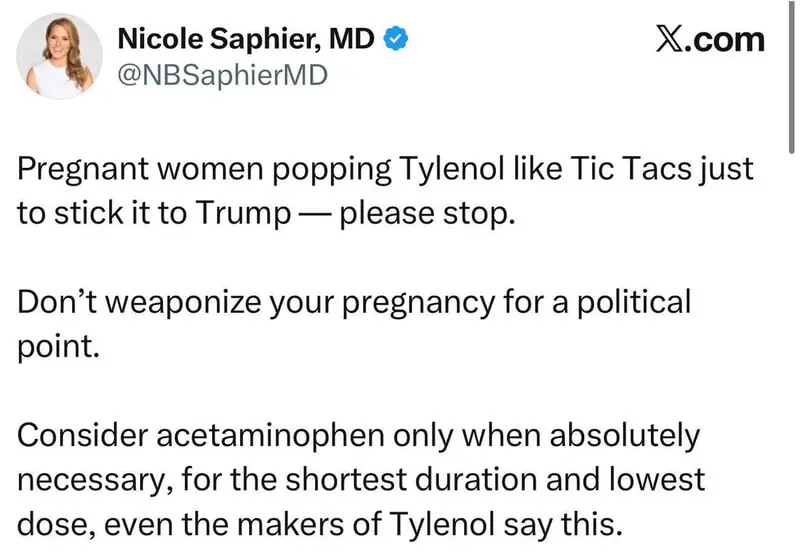Click the word "lowest"
800x560 pixels.
[657, 479]
